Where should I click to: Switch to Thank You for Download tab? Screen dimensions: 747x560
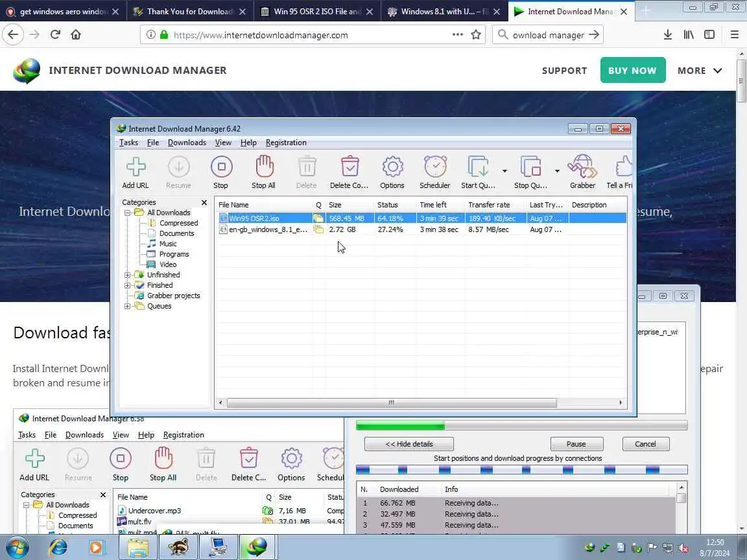(189, 12)
